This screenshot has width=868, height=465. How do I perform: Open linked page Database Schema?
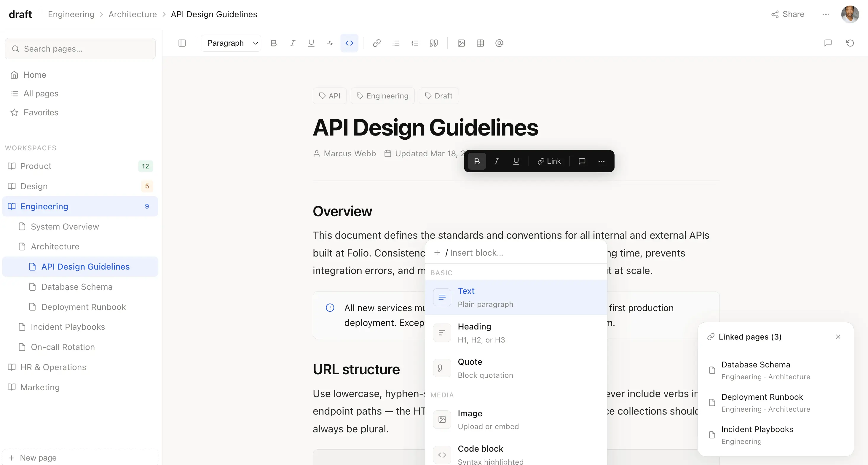click(776, 370)
